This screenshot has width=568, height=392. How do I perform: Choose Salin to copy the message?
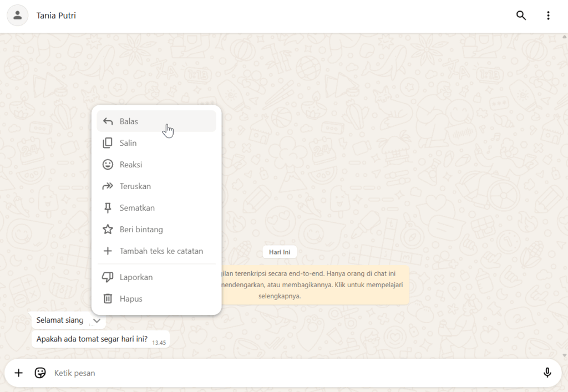(128, 143)
